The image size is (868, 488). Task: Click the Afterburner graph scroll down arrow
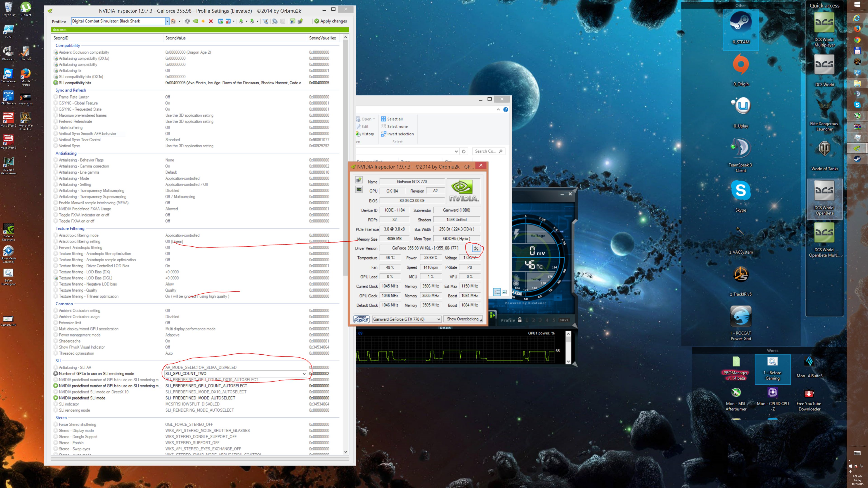(568, 361)
